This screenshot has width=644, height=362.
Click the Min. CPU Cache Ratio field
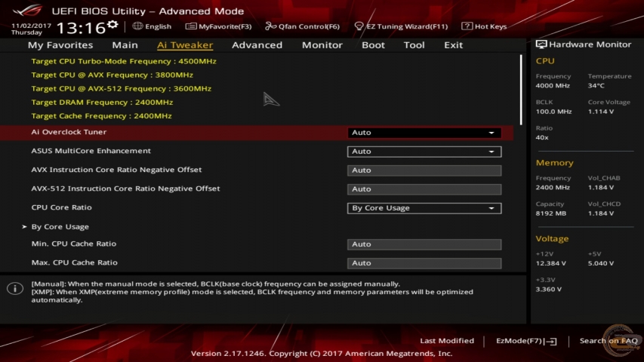[x=424, y=244]
